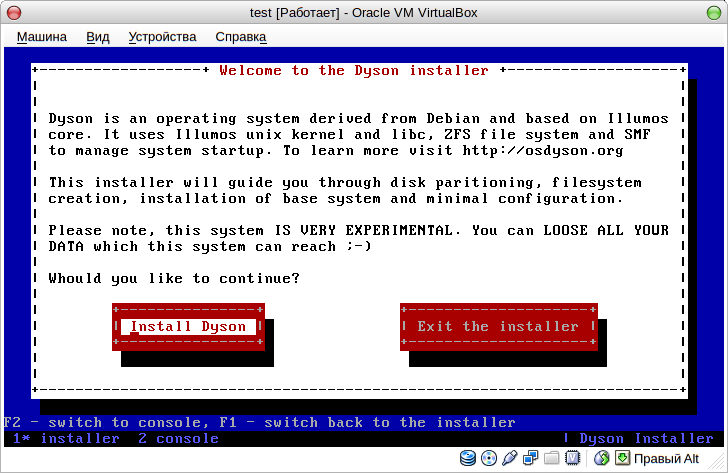Open the Машина menu
This screenshot has width=728, height=473.
coord(42,37)
